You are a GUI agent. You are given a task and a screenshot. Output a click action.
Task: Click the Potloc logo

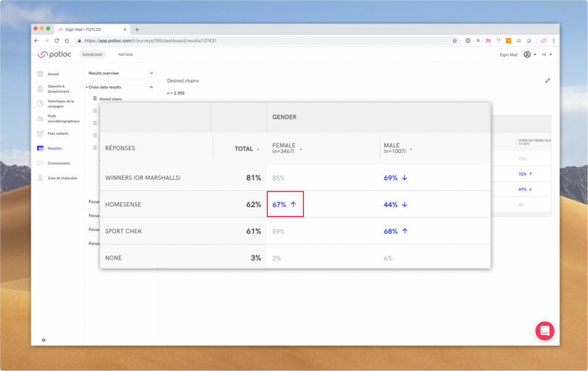coord(55,55)
